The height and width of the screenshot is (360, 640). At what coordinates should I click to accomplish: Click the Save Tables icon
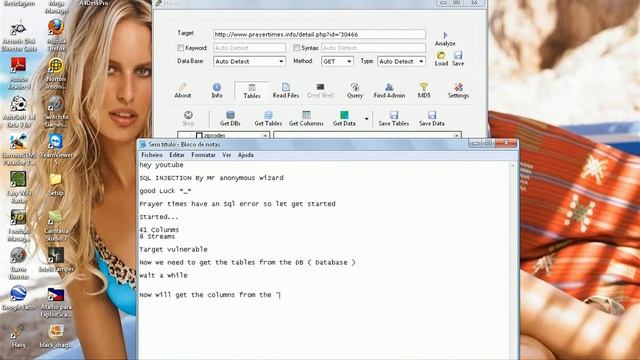pyautogui.click(x=394, y=115)
